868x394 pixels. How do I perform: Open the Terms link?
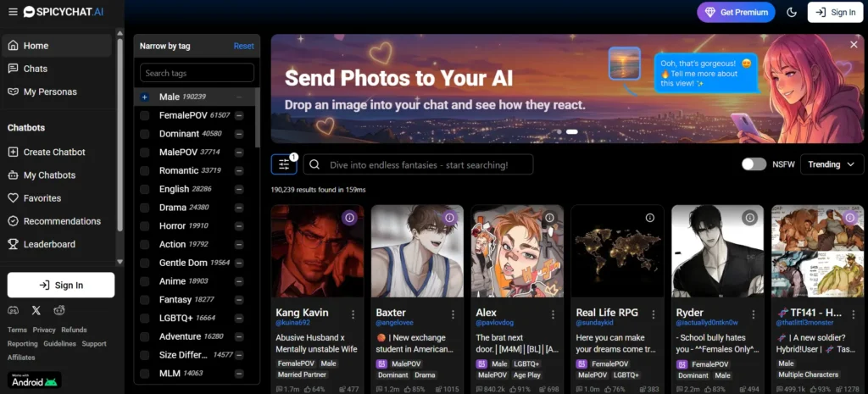pos(17,330)
